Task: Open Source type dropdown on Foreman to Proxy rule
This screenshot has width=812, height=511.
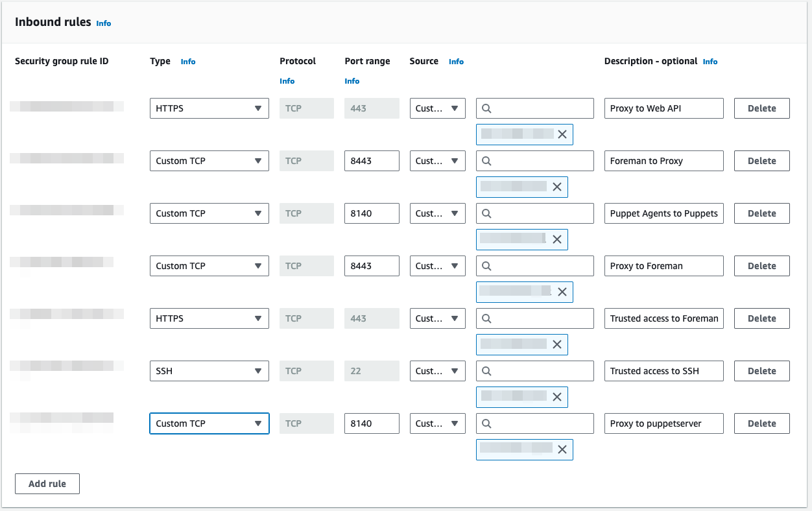Action: coord(437,161)
